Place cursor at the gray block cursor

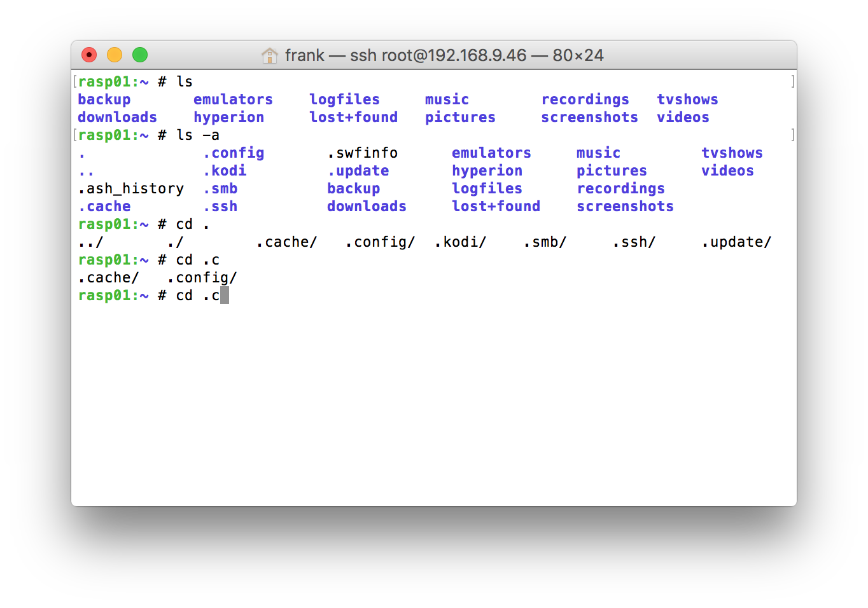click(225, 296)
